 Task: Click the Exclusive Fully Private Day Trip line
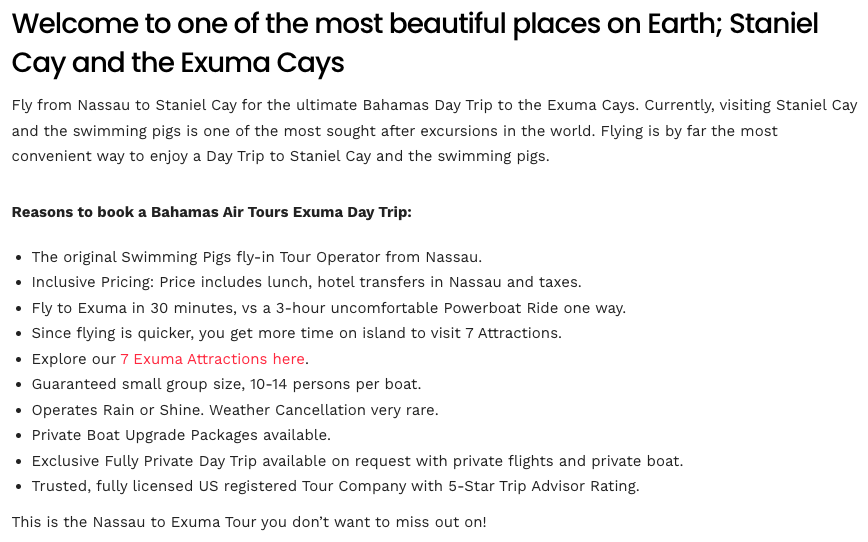[x=357, y=461]
